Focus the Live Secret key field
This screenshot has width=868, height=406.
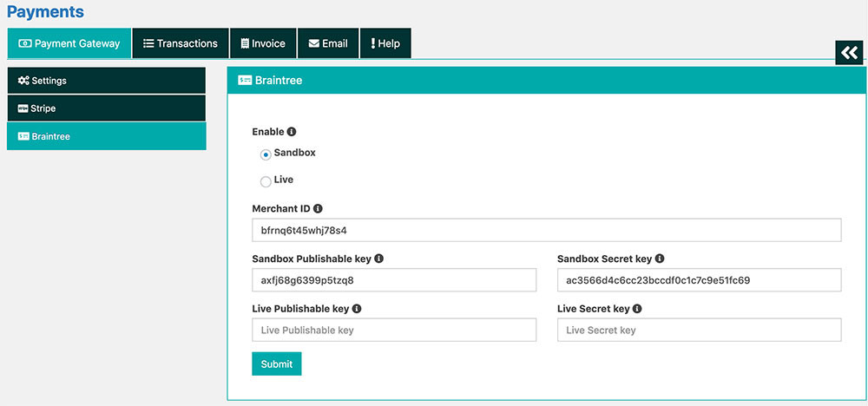click(x=699, y=330)
